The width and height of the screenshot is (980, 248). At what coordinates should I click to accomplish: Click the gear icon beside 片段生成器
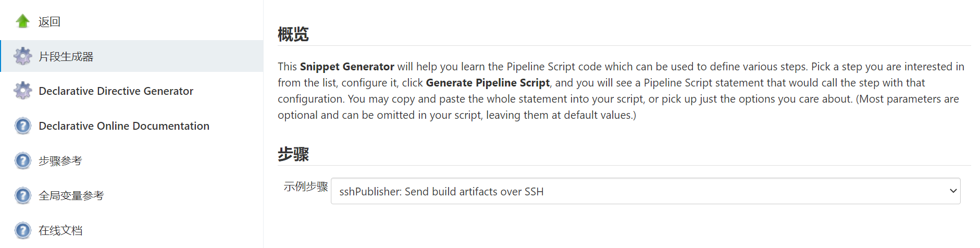pyautogui.click(x=22, y=56)
